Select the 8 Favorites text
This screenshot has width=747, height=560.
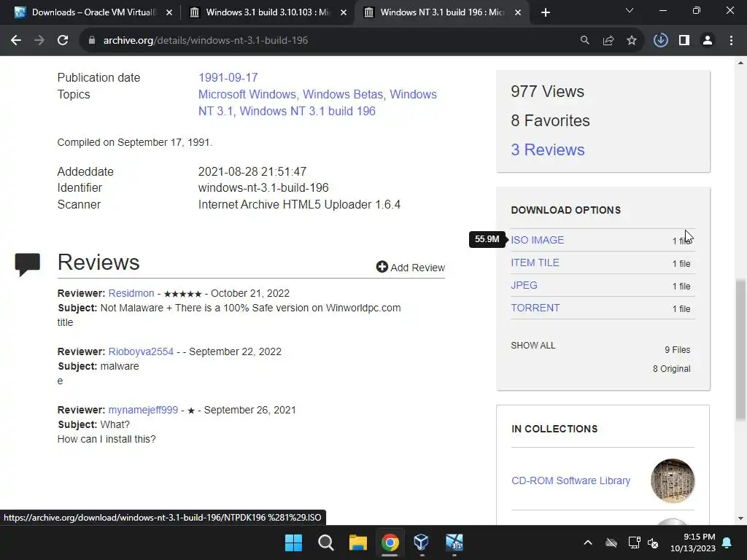tap(550, 121)
